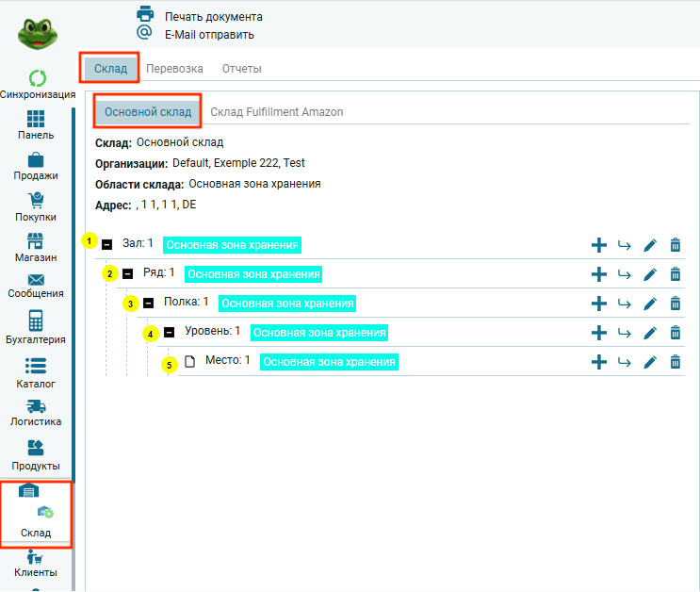Click move arrow icon for Полка: 1
The image size is (700, 592).
coord(624,304)
